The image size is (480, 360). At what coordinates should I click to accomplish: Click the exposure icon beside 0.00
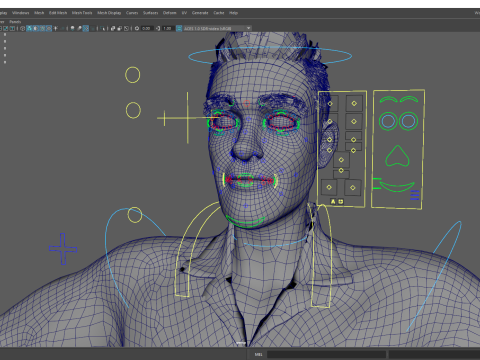(x=137, y=28)
